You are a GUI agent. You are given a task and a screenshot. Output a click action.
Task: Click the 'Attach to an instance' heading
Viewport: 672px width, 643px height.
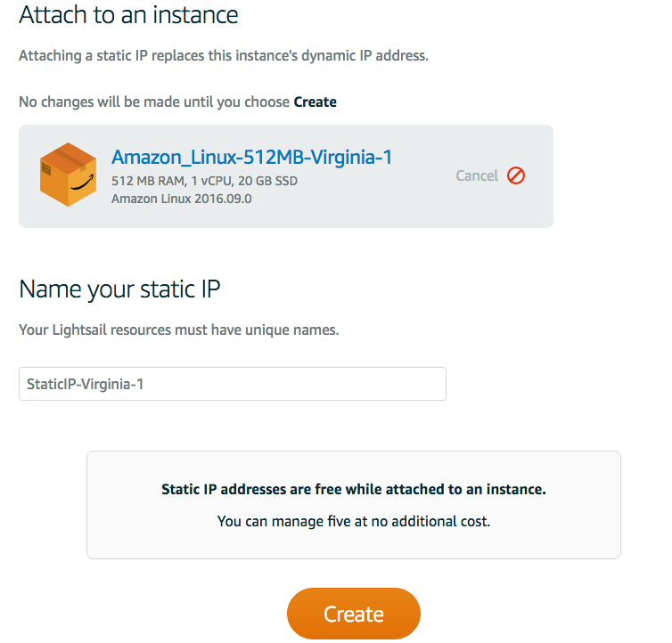point(128,15)
